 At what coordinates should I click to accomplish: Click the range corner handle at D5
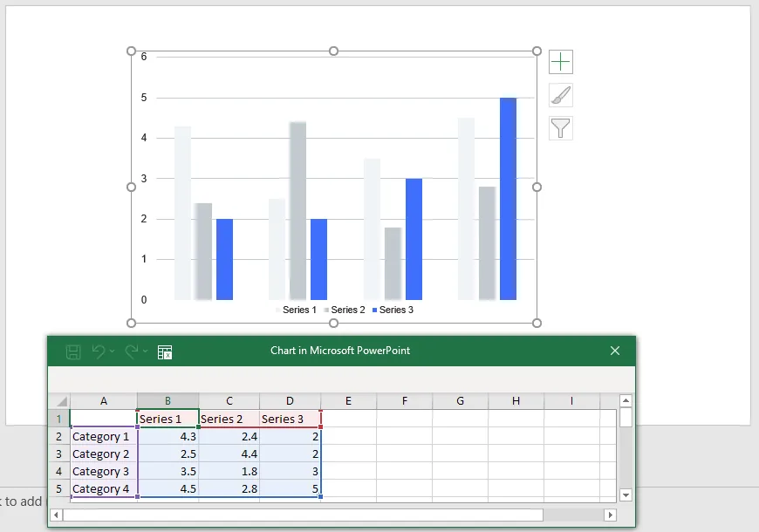tap(320, 496)
